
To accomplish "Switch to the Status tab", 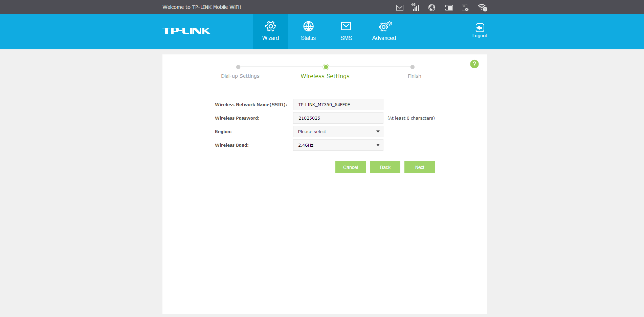I will tap(308, 31).
